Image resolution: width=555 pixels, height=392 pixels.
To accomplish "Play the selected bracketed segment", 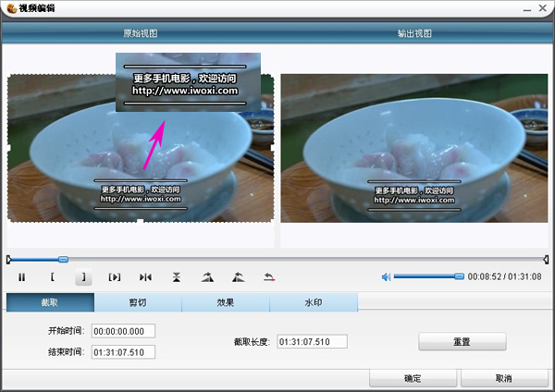I will tap(115, 277).
